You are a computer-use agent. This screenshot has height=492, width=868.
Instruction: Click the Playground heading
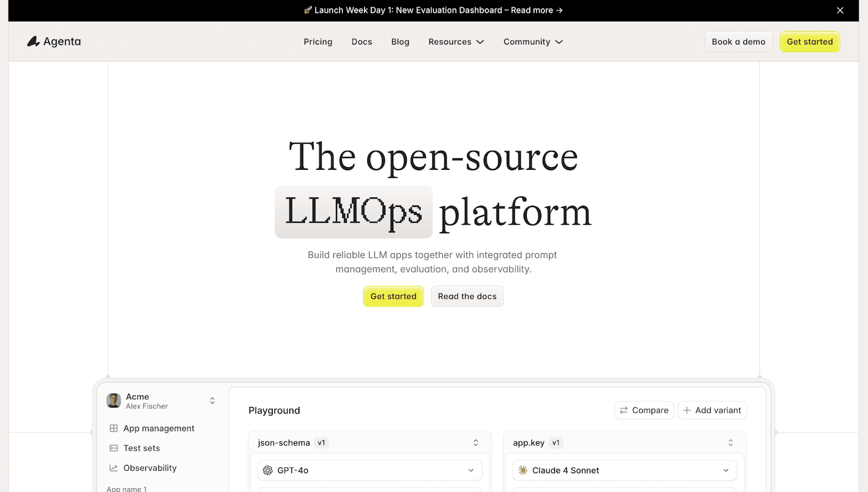[274, 411]
